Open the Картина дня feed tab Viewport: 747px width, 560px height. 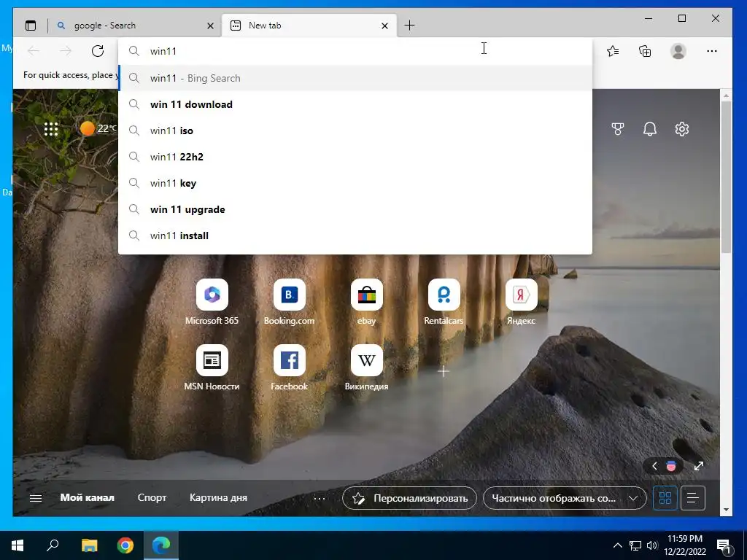(218, 497)
